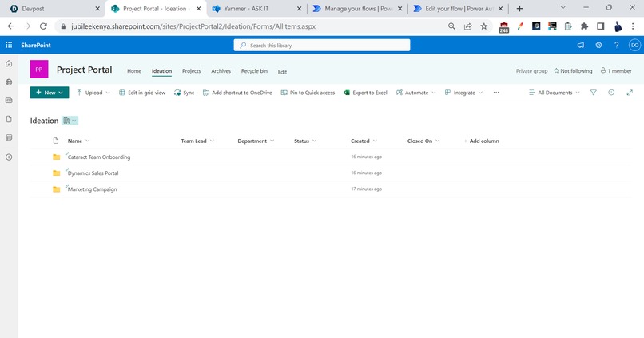Open the Department column menu
Screen dimensions: 644x338
pos(256,141)
